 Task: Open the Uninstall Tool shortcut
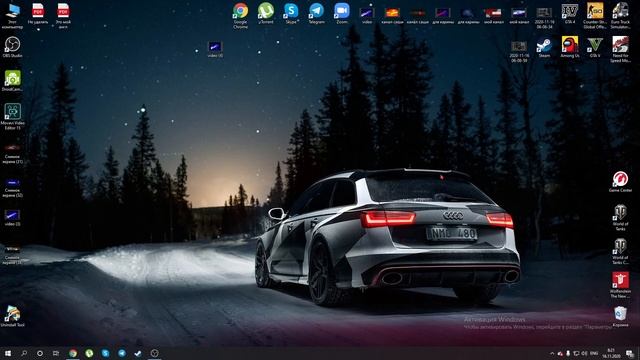click(12, 316)
